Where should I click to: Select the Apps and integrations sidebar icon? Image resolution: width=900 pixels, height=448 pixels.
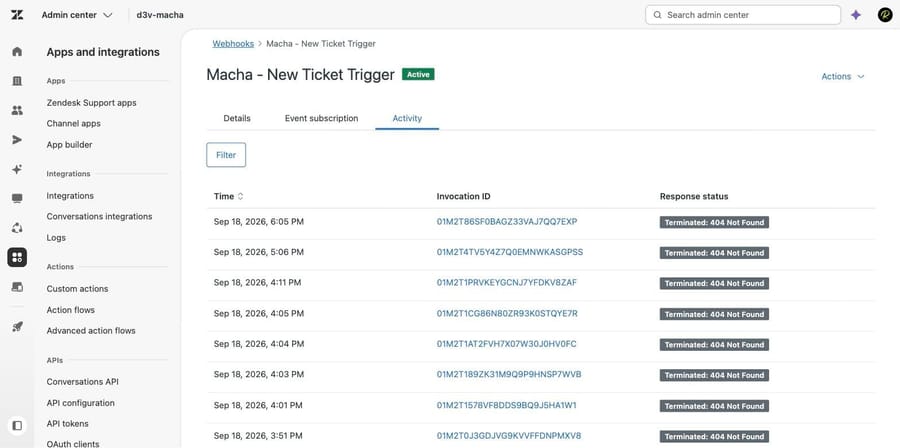point(17,257)
